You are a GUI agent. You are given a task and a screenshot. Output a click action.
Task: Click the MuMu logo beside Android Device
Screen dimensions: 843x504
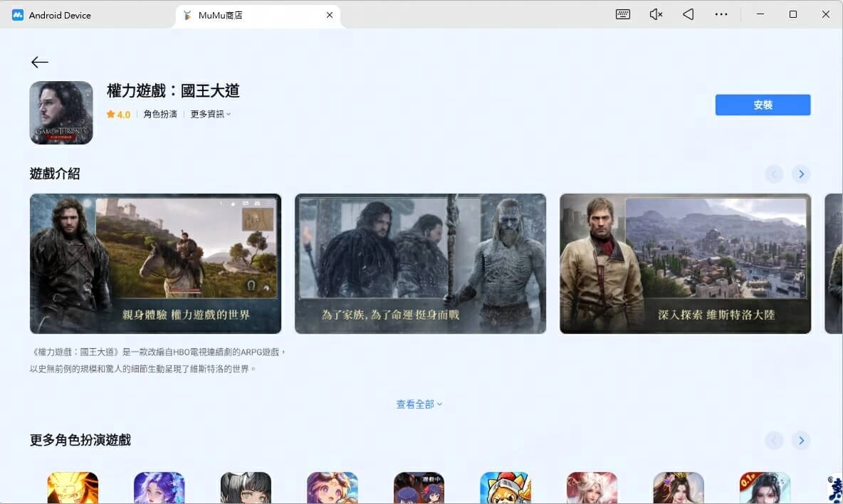18,15
